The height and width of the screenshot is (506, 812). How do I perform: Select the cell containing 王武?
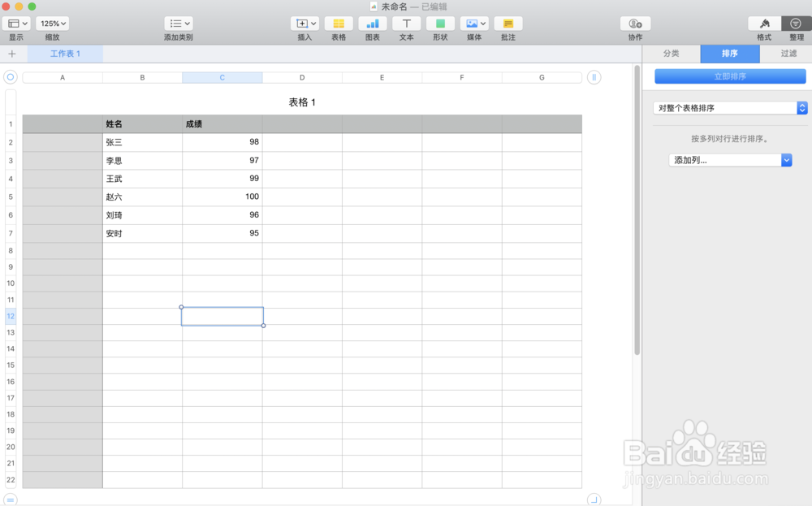tap(142, 179)
